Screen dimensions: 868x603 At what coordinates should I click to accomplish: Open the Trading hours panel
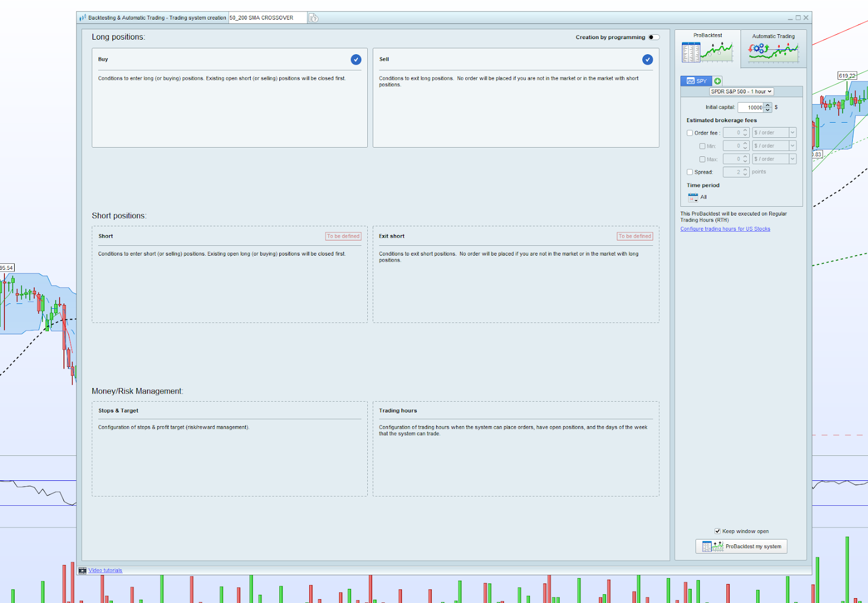tap(516, 449)
